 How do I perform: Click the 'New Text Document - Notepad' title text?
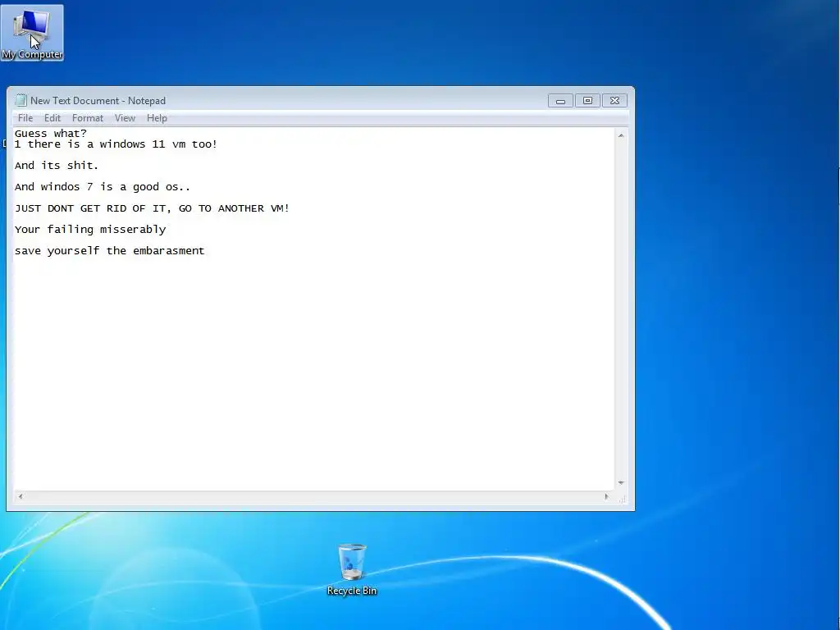(98, 101)
